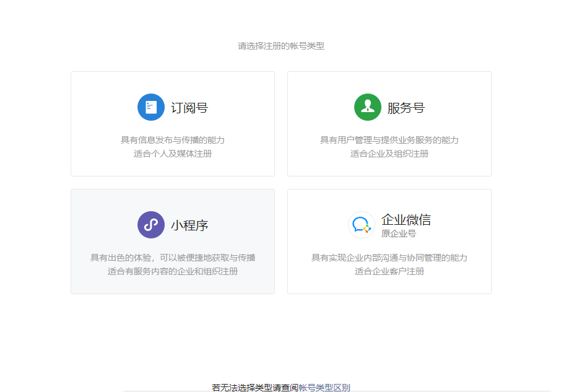Select the 小程序 title text
This screenshot has height=392, width=561.
click(x=189, y=225)
